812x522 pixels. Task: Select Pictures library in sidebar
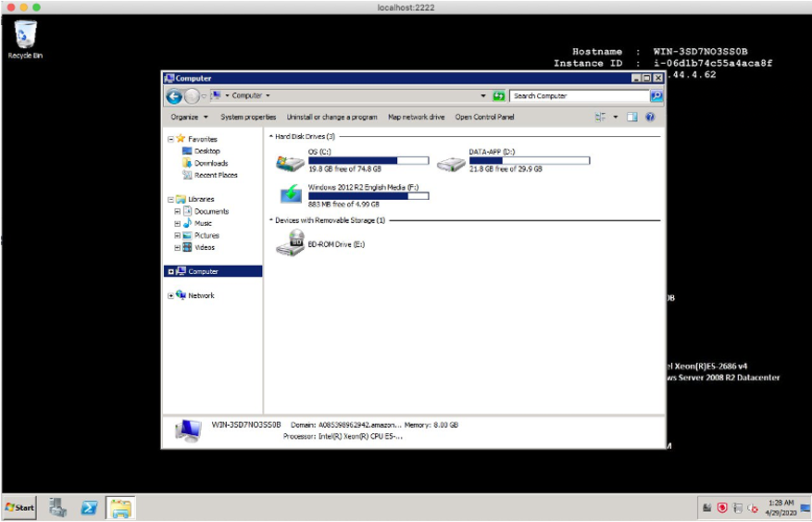206,235
